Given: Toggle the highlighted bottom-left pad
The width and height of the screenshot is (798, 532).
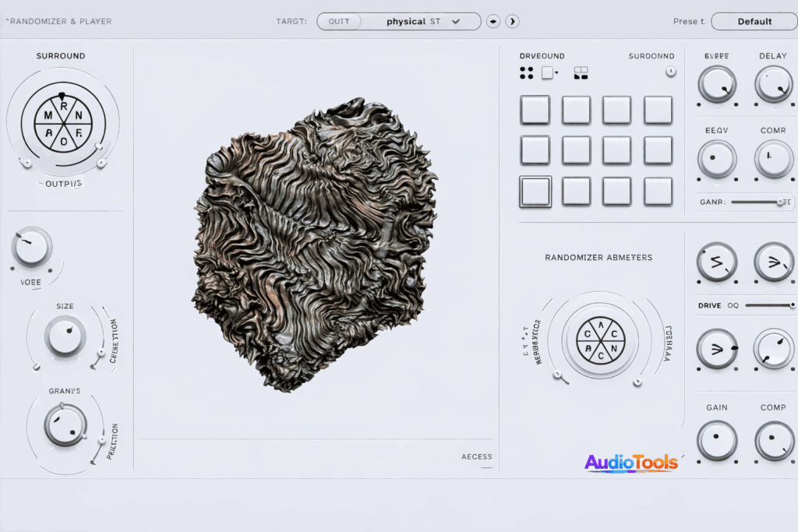Looking at the screenshot, I should [x=535, y=191].
